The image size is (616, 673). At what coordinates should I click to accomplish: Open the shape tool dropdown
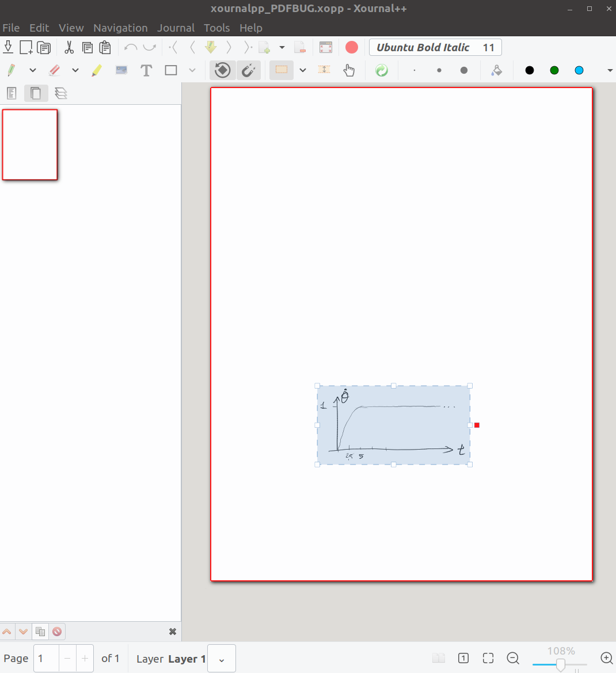(x=192, y=70)
